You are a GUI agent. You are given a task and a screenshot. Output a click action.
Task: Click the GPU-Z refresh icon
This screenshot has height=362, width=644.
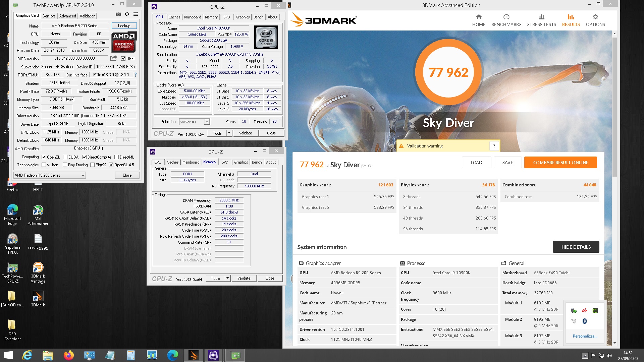pos(127,14)
